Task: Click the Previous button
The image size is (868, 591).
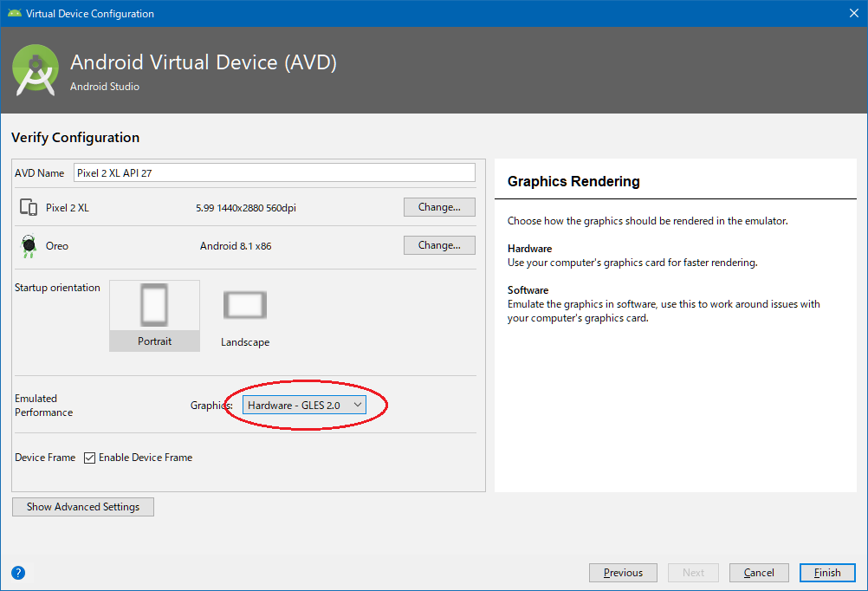Action: [x=623, y=573]
